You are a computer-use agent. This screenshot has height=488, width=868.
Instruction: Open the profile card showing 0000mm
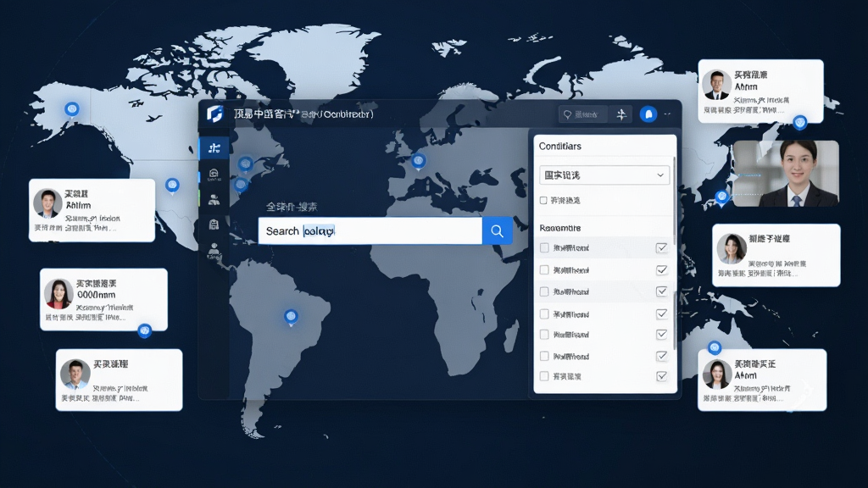tap(103, 299)
